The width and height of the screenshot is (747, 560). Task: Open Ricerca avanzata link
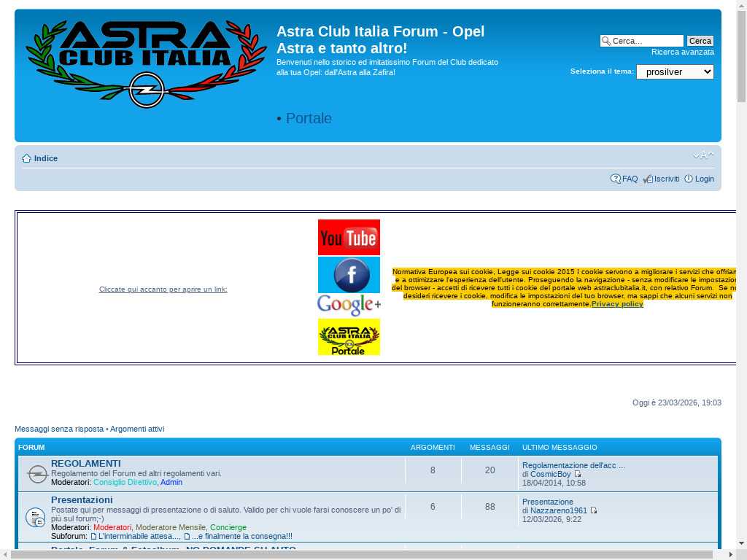(x=682, y=52)
